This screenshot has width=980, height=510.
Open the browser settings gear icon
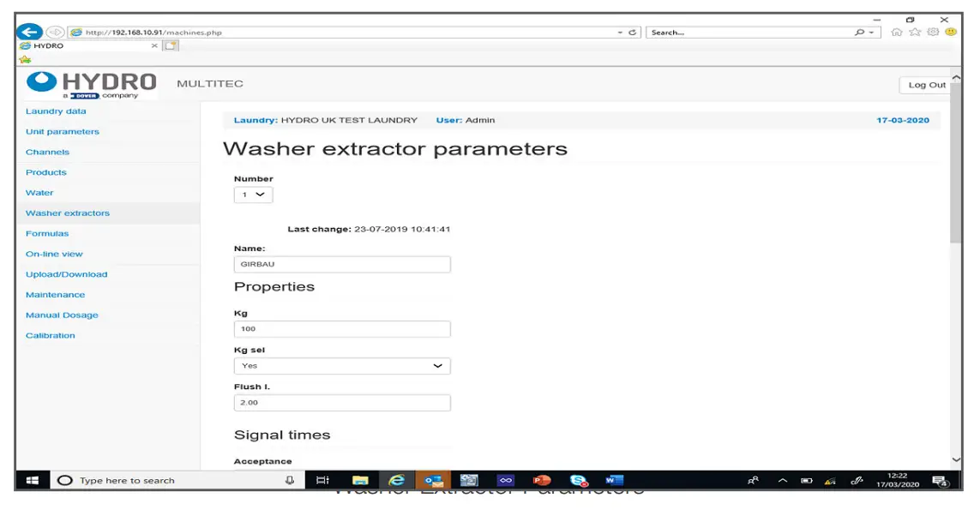(935, 32)
